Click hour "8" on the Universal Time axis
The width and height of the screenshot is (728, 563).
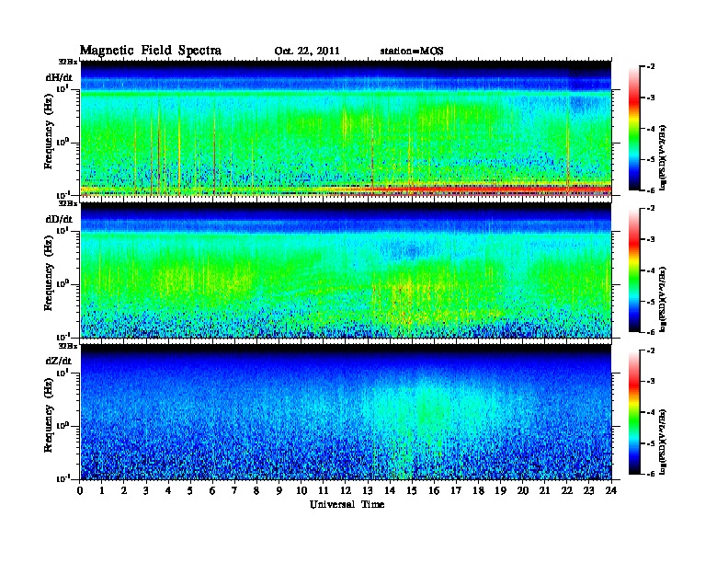(x=256, y=490)
